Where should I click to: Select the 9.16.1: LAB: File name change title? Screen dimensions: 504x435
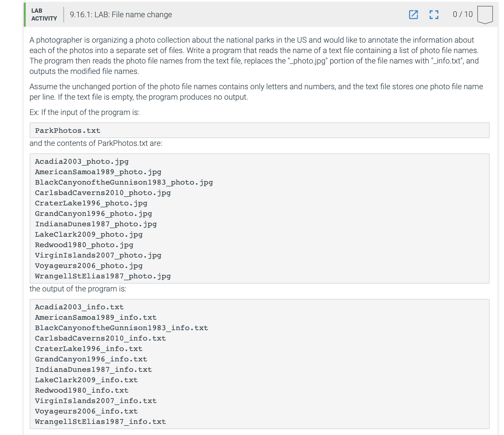coord(120,15)
